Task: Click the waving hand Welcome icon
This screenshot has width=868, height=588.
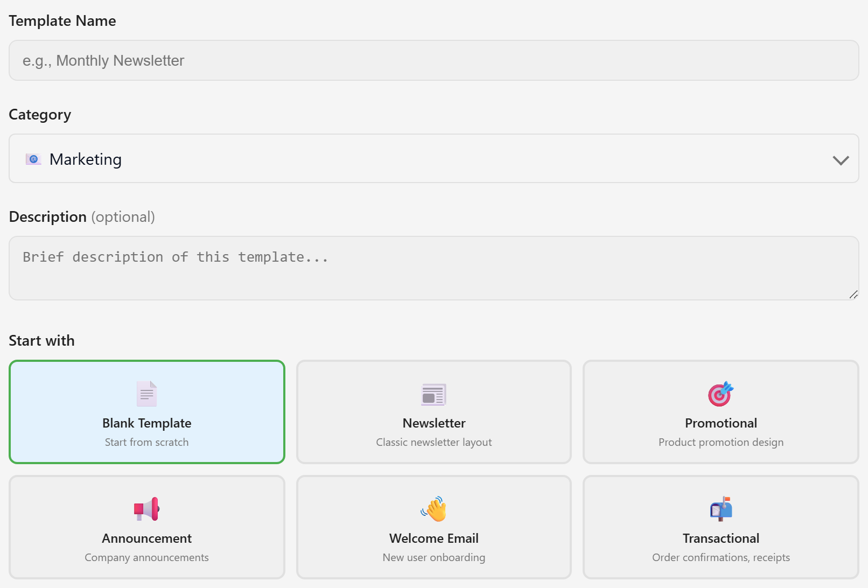Action: [x=434, y=509]
